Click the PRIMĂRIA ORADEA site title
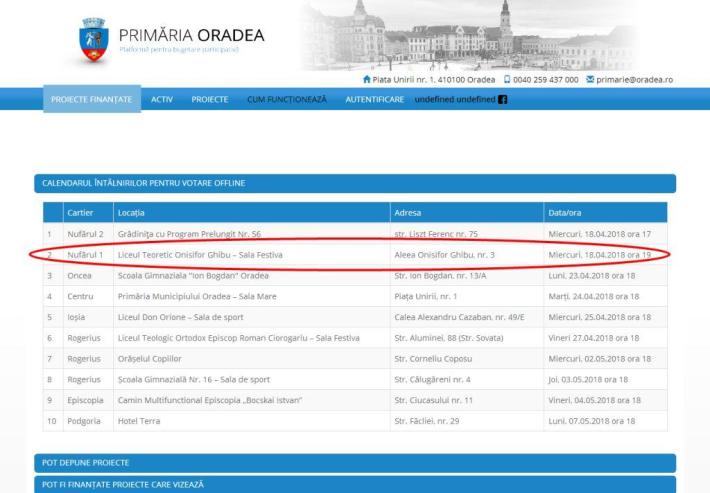Screen dimensions: 710x493 pos(192,35)
